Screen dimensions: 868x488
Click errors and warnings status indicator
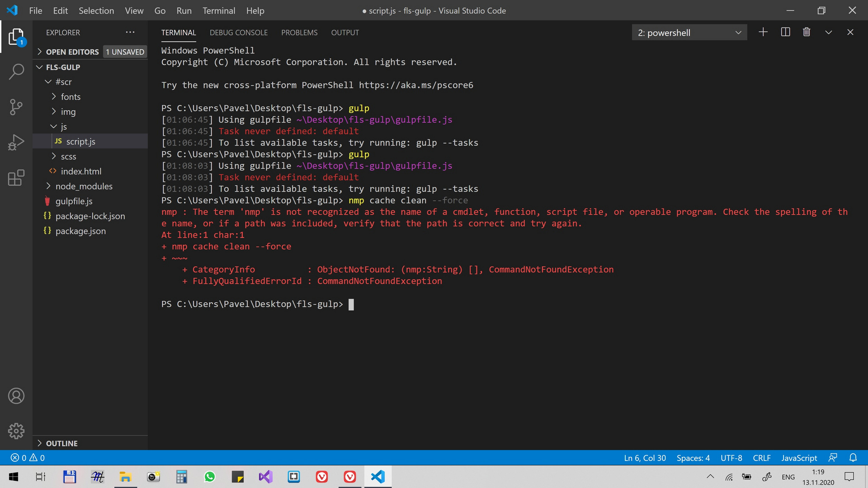click(28, 458)
